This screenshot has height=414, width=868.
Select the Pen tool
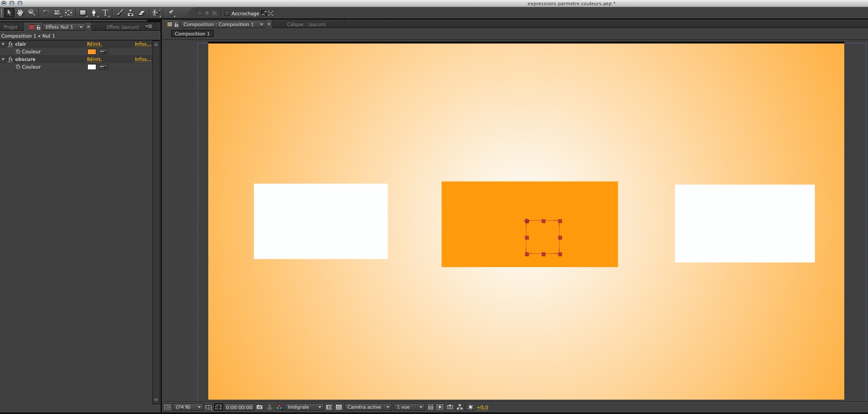pos(94,13)
